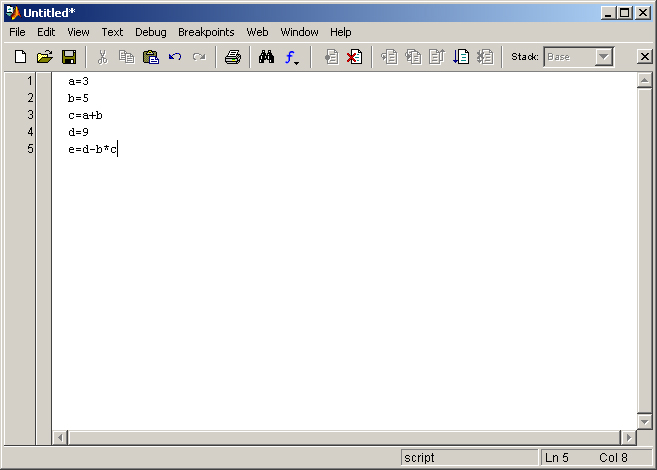Redo the last undone edit

(199, 57)
